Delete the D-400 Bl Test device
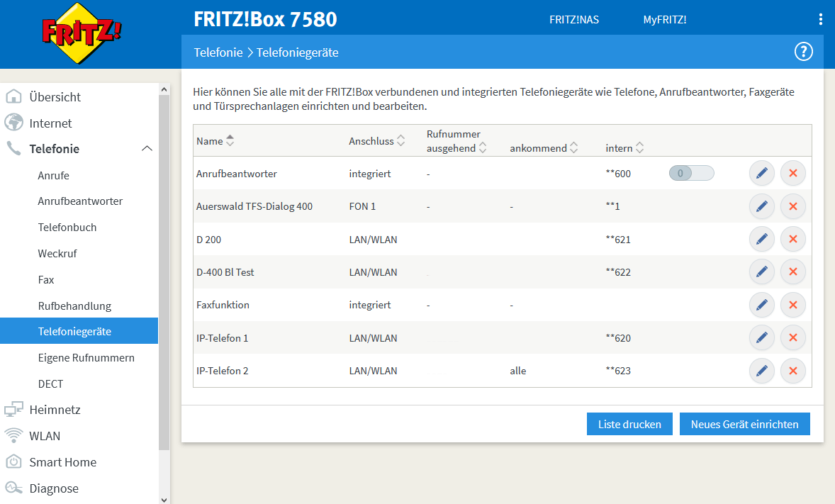 (x=793, y=272)
